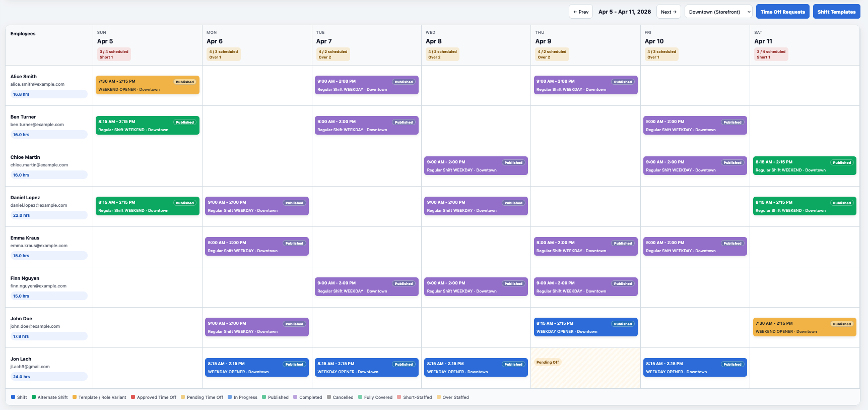Open Finn Nguyen's Wednesday Apr 8 shift
The image size is (868, 410).
[476, 286]
